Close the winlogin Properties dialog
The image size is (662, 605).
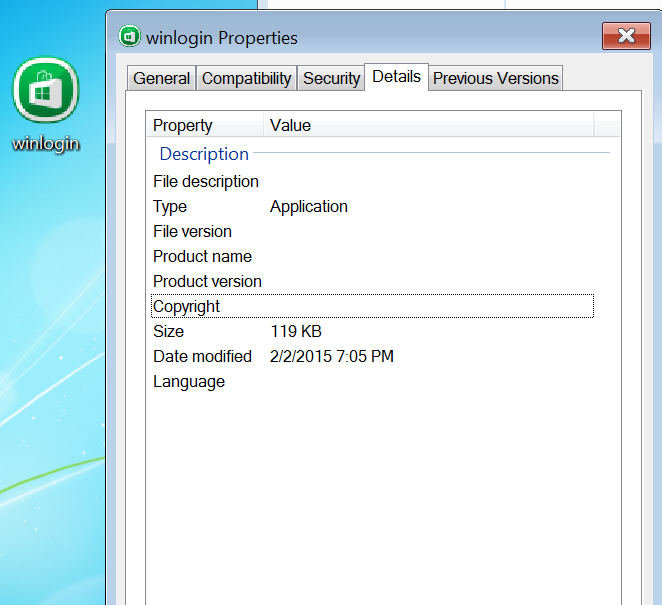click(x=626, y=36)
